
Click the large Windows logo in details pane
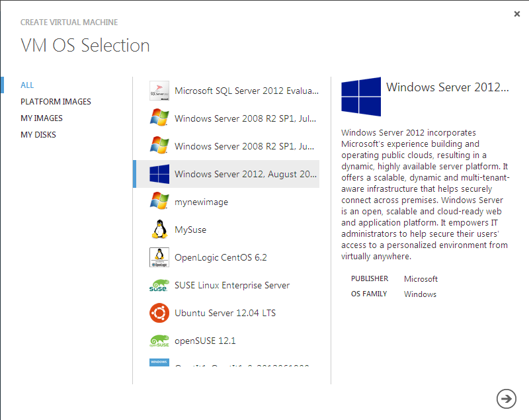pos(361,97)
